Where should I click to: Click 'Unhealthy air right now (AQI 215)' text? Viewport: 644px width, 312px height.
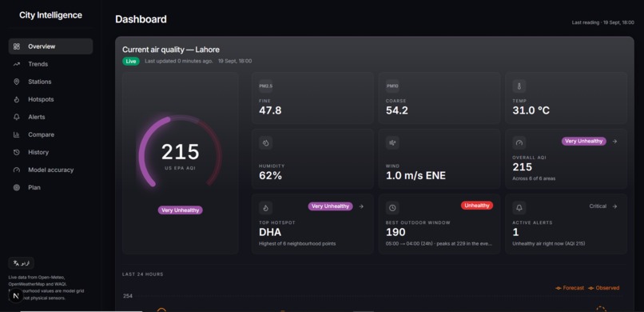(549, 244)
